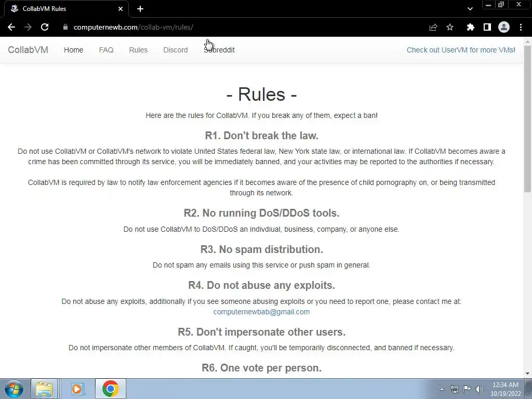This screenshot has width=532, height=399.
Task: Open the Subreddit nav item
Action: coord(219,50)
